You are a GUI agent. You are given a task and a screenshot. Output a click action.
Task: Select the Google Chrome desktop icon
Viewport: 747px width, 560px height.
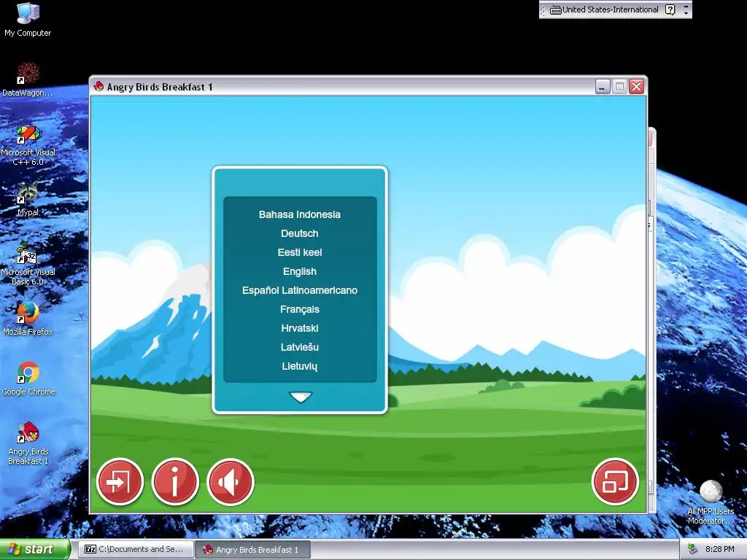[x=28, y=378]
